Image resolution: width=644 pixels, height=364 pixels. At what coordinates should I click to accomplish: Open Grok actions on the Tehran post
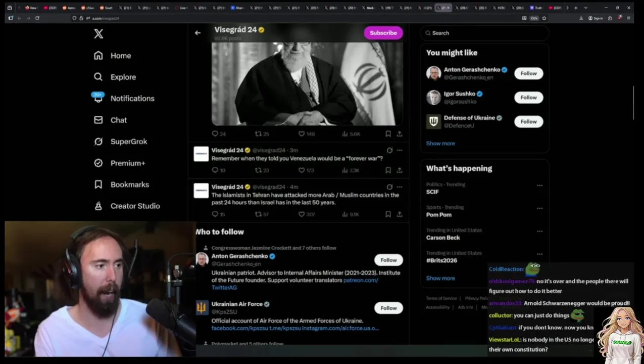click(389, 187)
